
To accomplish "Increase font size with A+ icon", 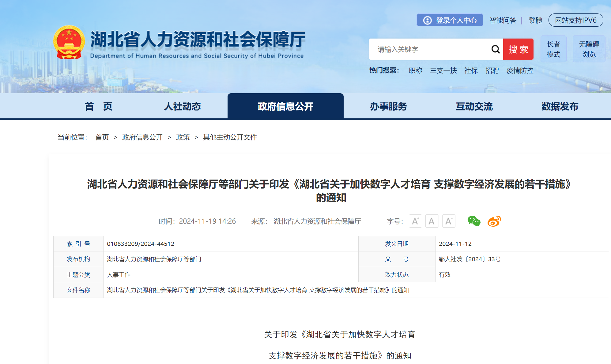I will click(x=415, y=221).
